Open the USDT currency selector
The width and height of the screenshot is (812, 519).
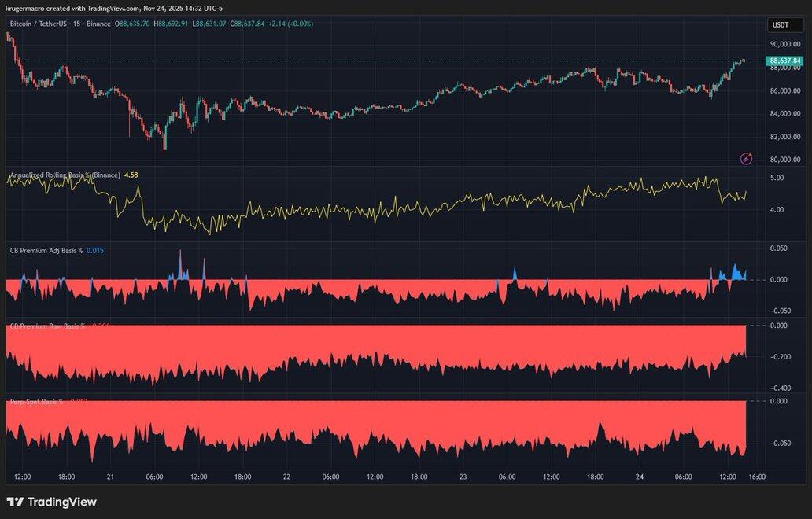click(x=778, y=24)
